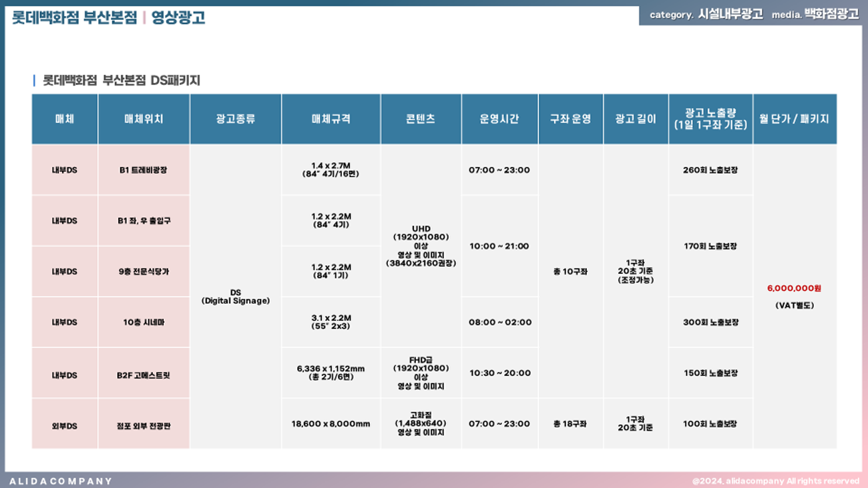Viewport: 868px width, 488px height.
Task: Select the 10층 시네마 row cell
Action: (x=143, y=322)
